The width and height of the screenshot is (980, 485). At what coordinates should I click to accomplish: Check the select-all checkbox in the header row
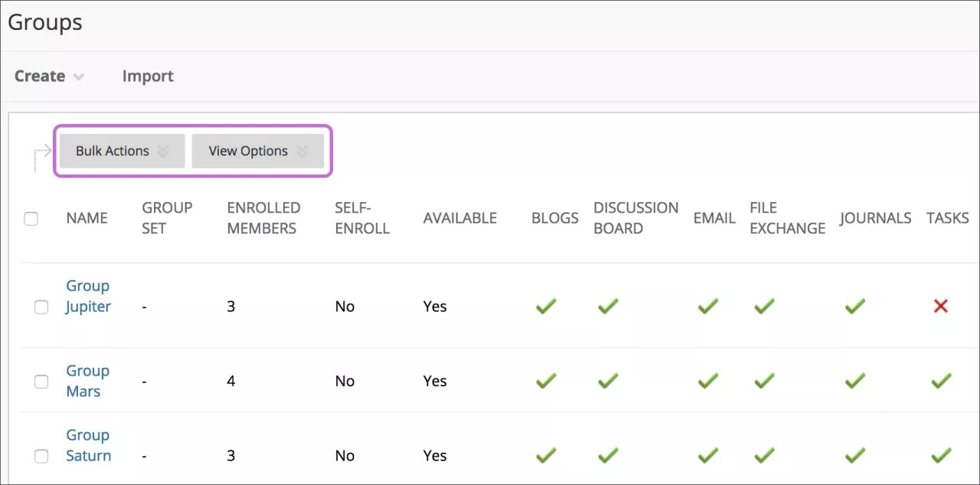tap(31, 219)
